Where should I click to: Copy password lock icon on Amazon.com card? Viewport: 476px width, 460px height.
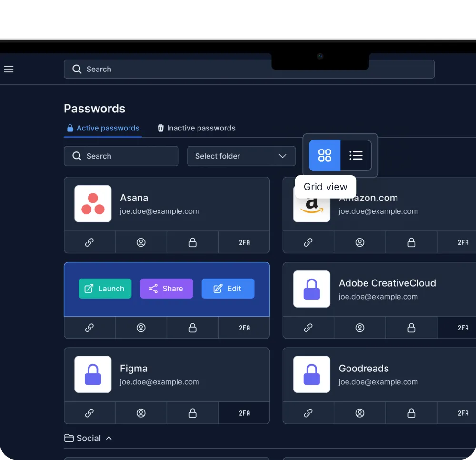[x=411, y=242]
